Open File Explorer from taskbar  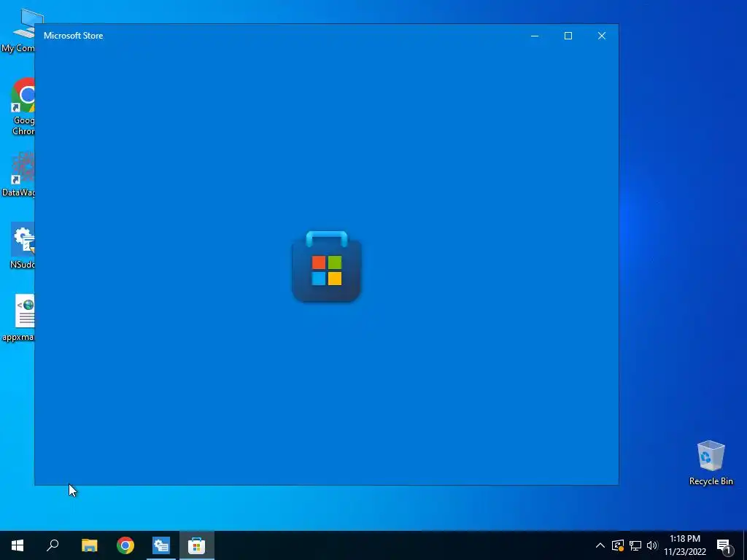pyautogui.click(x=89, y=545)
